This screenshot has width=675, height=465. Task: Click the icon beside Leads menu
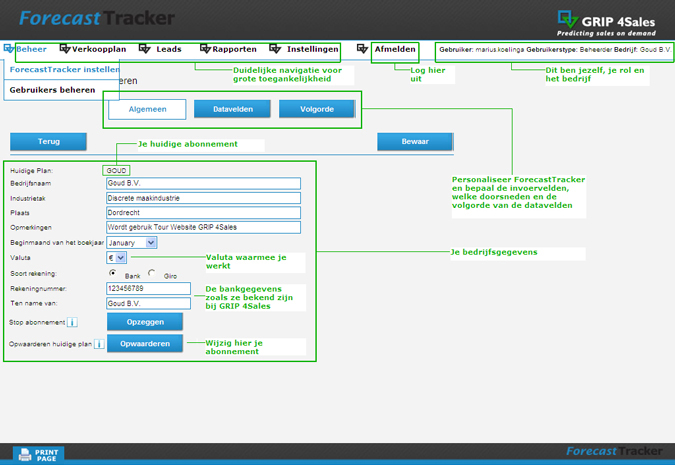tap(144, 49)
